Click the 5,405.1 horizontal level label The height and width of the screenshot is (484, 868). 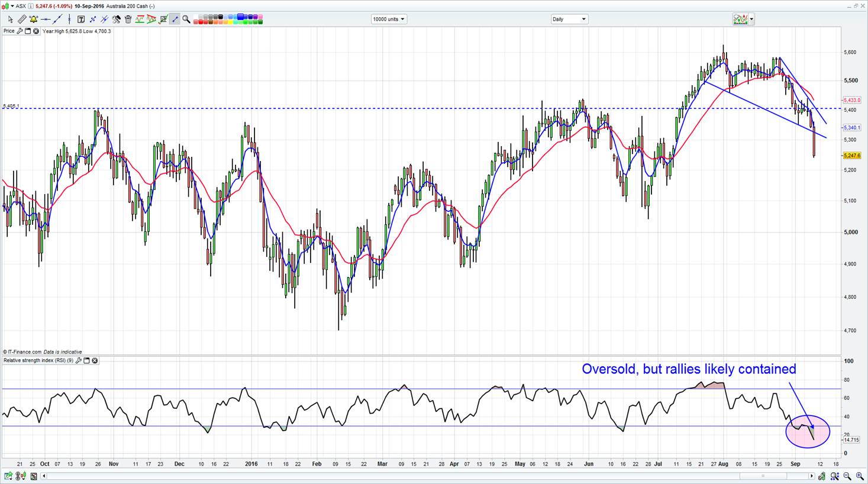point(11,107)
